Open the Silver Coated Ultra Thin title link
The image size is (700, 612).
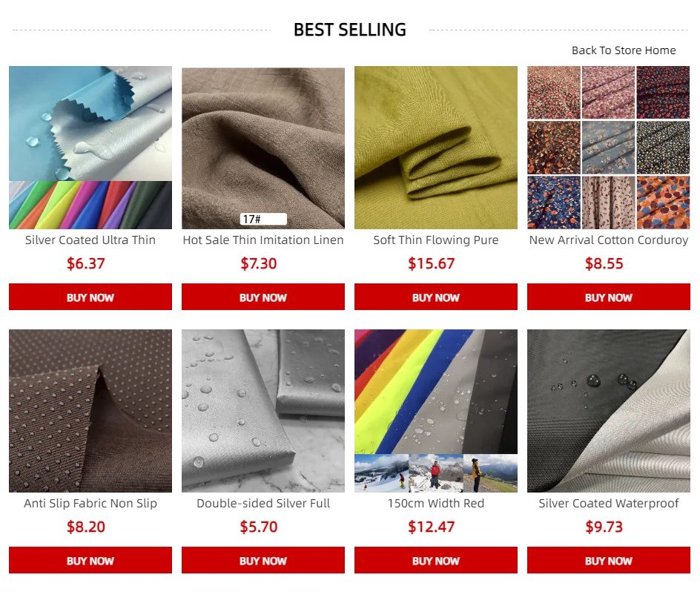(90, 240)
